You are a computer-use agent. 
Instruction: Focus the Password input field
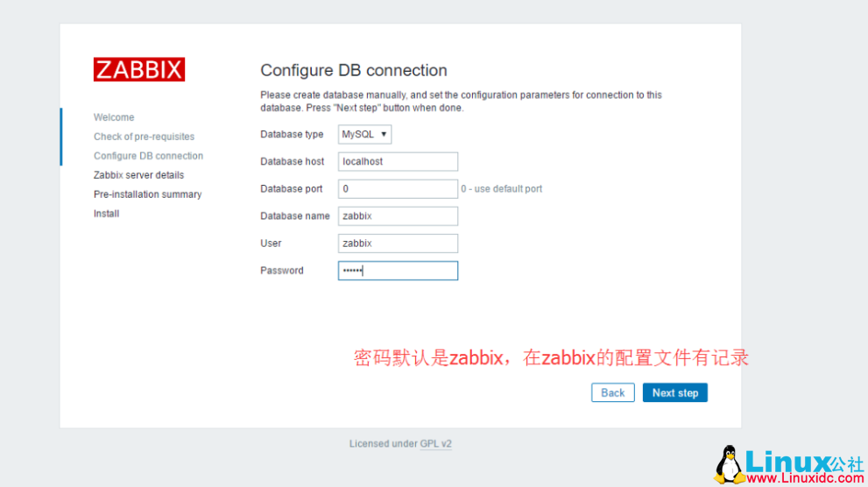[398, 271]
